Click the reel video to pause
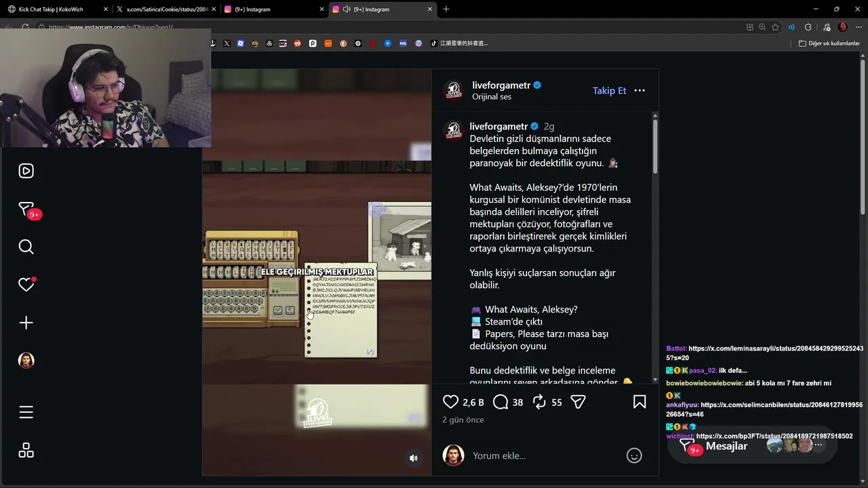 [x=317, y=271]
